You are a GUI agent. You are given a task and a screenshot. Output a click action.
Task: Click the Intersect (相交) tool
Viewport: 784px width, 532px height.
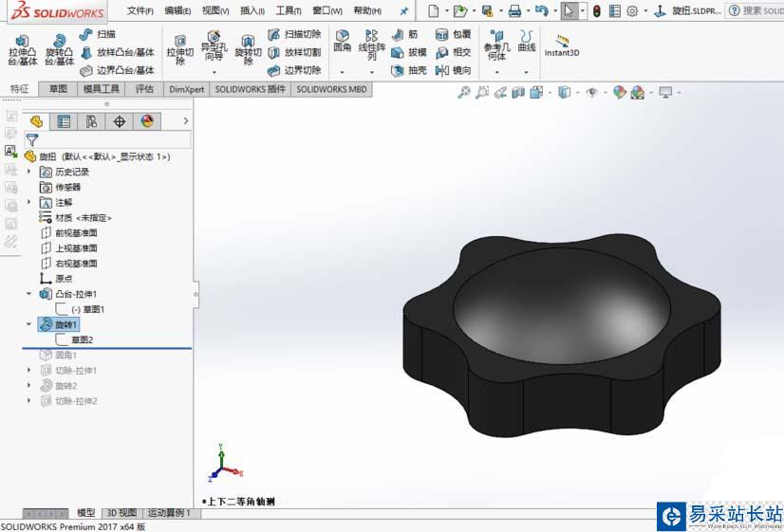[453, 52]
